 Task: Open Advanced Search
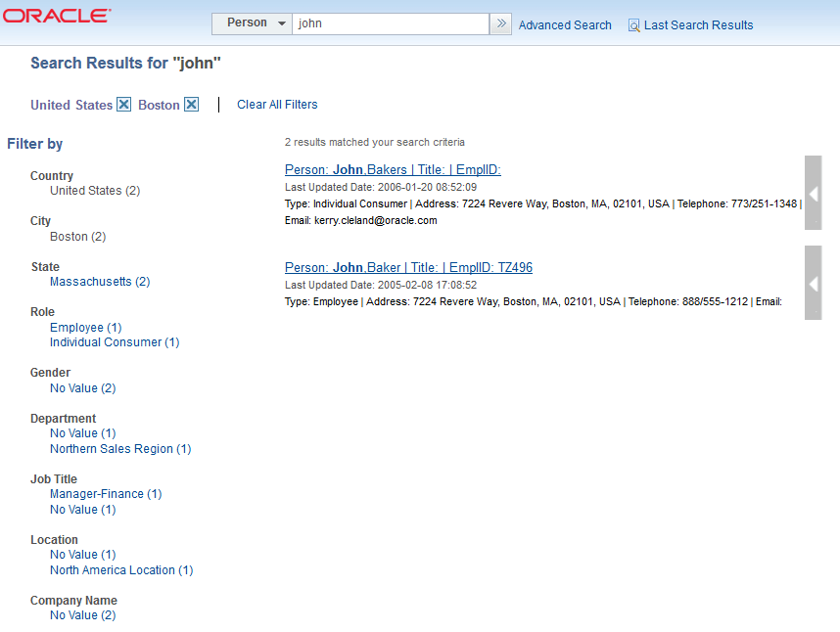[565, 24]
